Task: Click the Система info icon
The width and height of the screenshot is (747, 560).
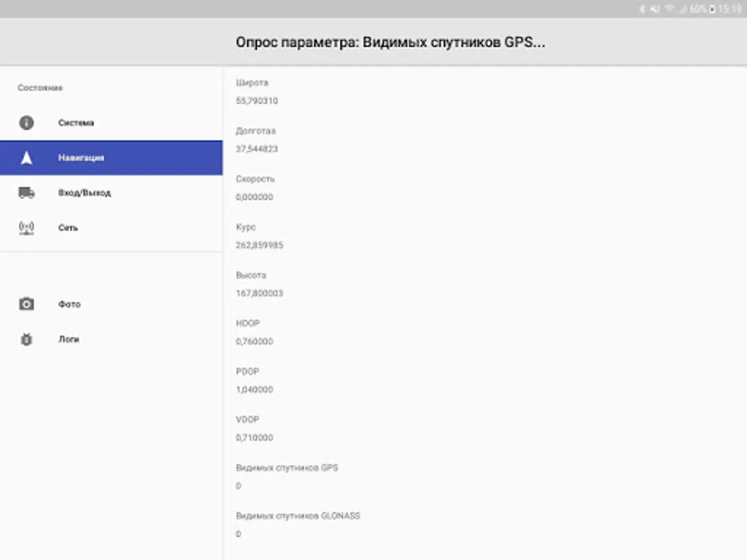Action: pos(26,123)
